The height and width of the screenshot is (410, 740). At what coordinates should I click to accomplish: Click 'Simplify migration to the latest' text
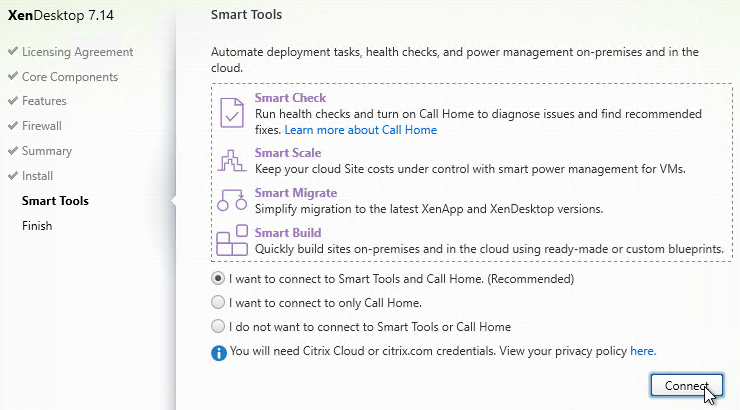coord(429,209)
